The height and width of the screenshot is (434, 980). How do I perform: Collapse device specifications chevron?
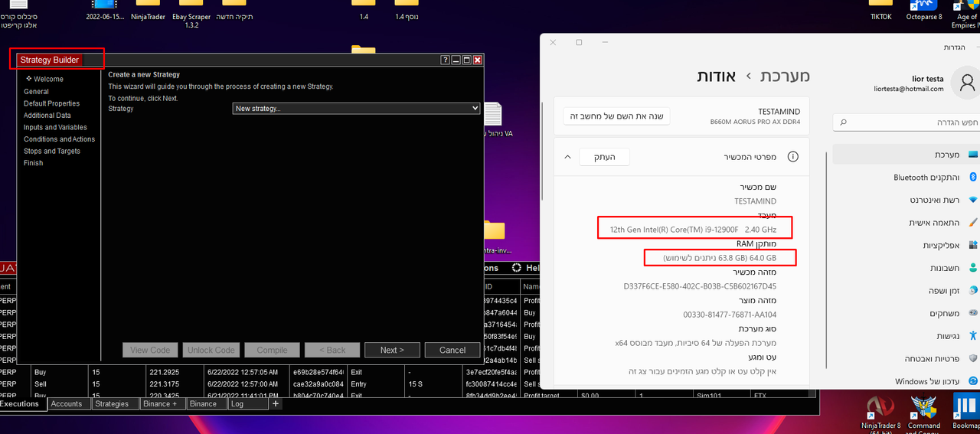(x=567, y=156)
